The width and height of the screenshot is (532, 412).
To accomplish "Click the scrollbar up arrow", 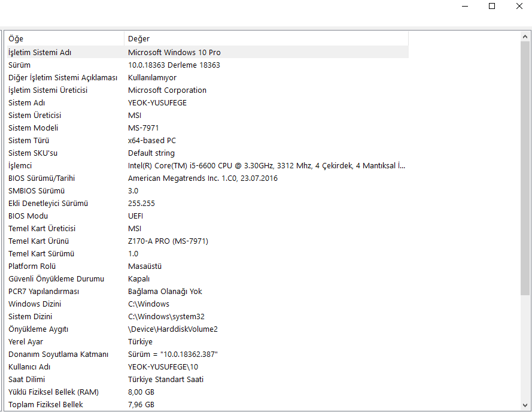I will [525, 37].
